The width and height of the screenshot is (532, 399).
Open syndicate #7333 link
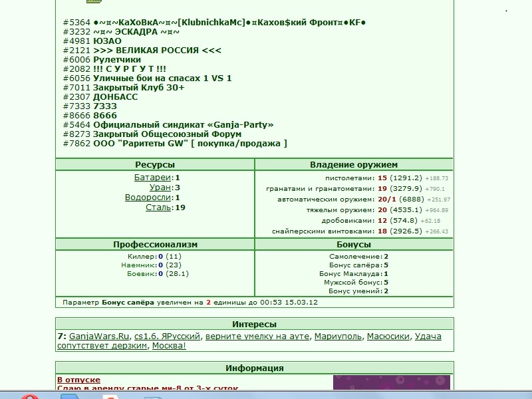pos(105,106)
